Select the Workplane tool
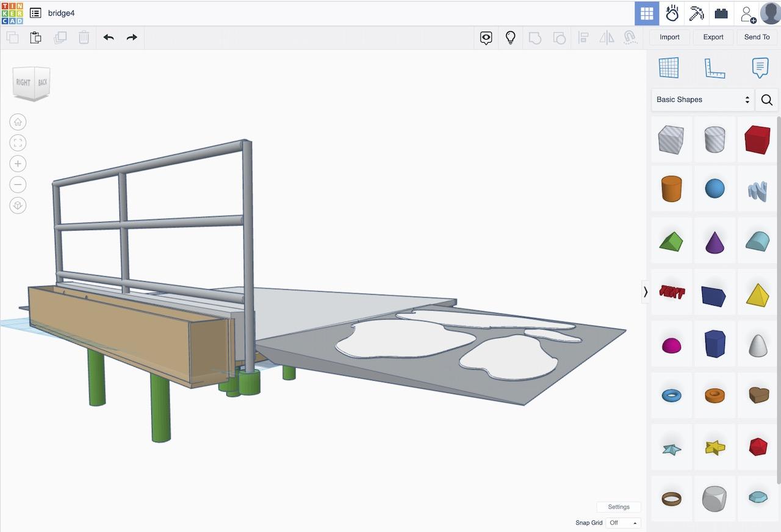This screenshot has height=532, width=781. [x=669, y=68]
